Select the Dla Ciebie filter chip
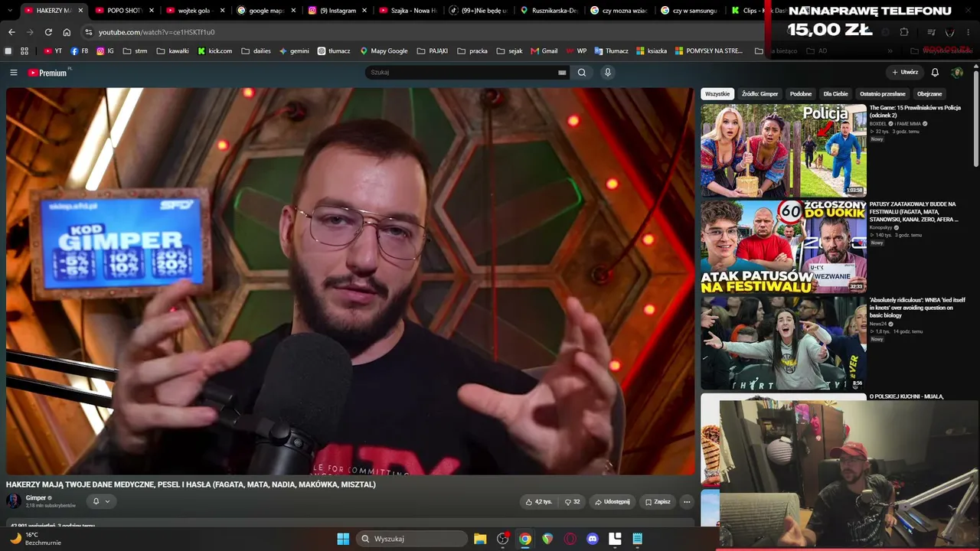The width and height of the screenshot is (980, 551). pyautogui.click(x=835, y=94)
